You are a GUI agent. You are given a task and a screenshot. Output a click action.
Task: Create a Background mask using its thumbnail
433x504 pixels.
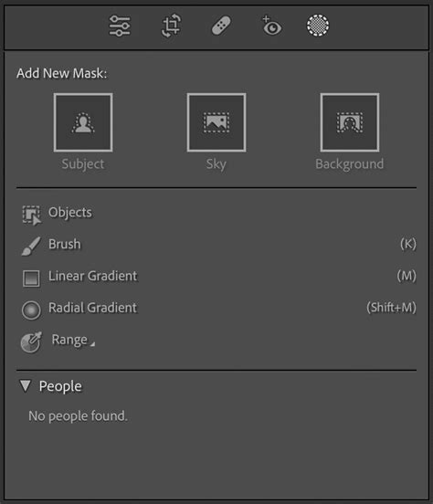pyautogui.click(x=350, y=122)
